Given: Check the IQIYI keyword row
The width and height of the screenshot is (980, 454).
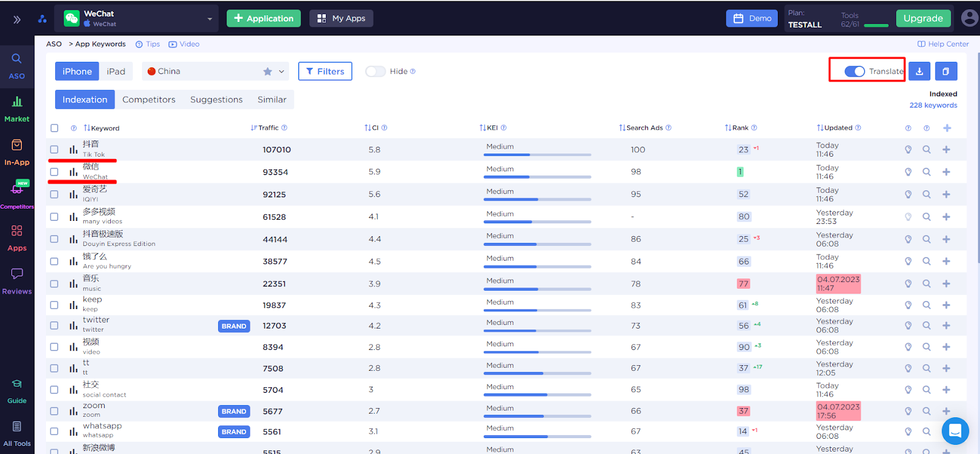Looking at the screenshot, I should point(55,194).
